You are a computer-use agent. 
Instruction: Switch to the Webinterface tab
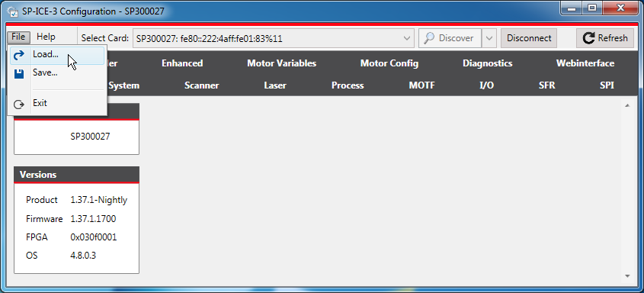[585, 63]
